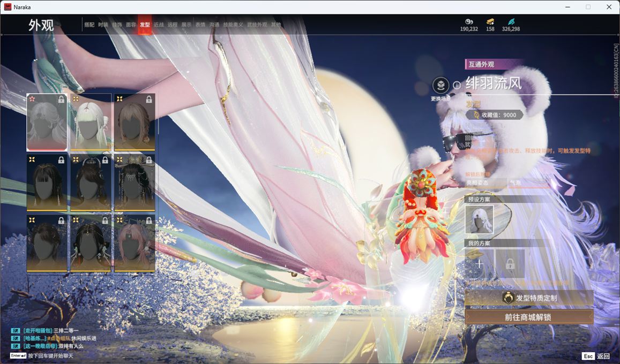Switch to the 气泡 sub-tab

tap(528, 183)
